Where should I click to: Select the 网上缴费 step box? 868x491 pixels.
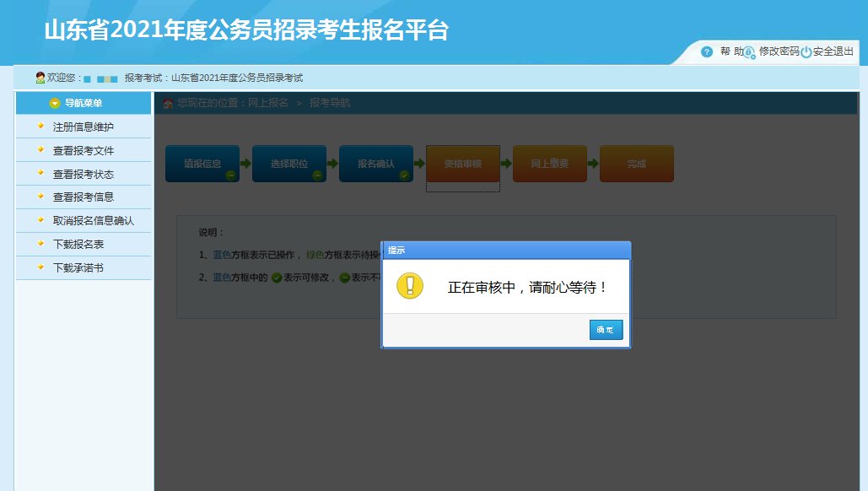(550, 164)
